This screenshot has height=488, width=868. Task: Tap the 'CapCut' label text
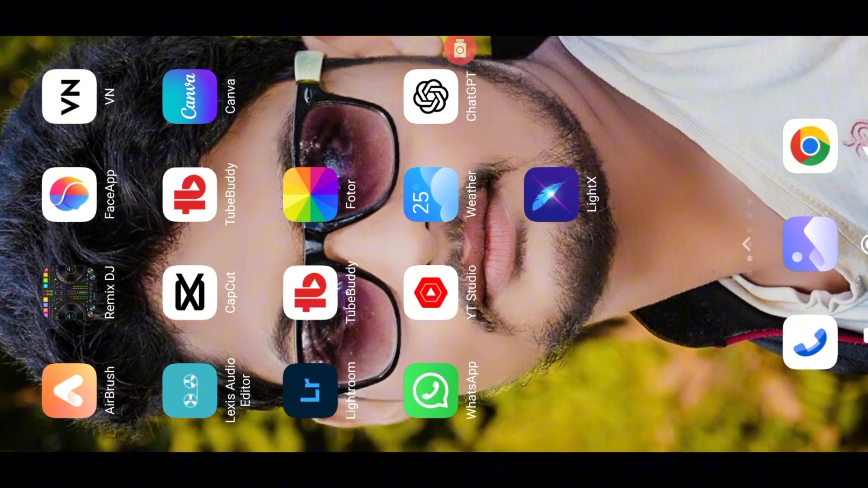[230, 293]
